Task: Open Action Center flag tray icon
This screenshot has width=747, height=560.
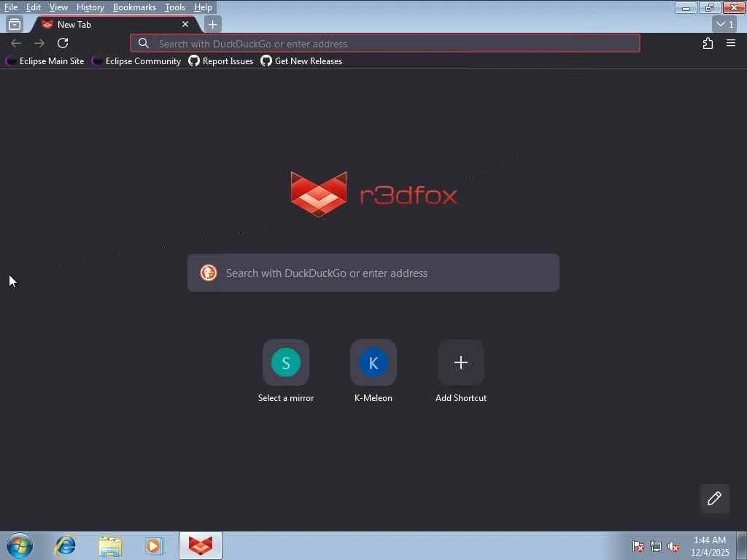Action: click(638, 546)
